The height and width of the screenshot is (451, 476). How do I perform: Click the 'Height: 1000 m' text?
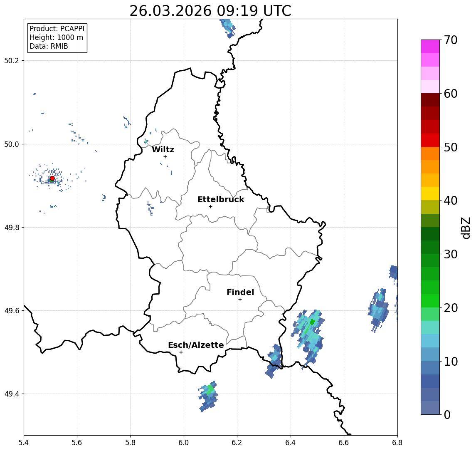(x=56, y=37)
